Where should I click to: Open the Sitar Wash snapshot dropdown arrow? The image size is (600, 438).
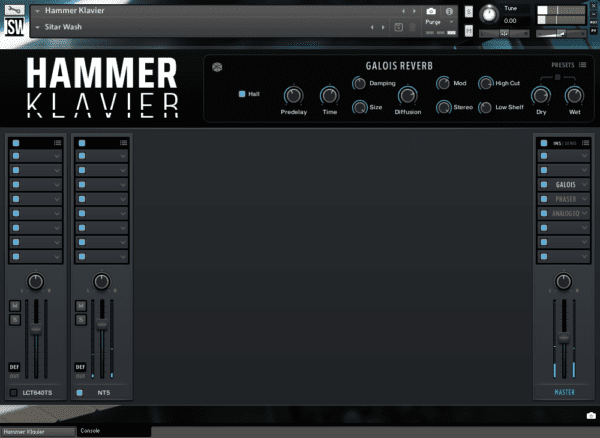coord(38,27)
